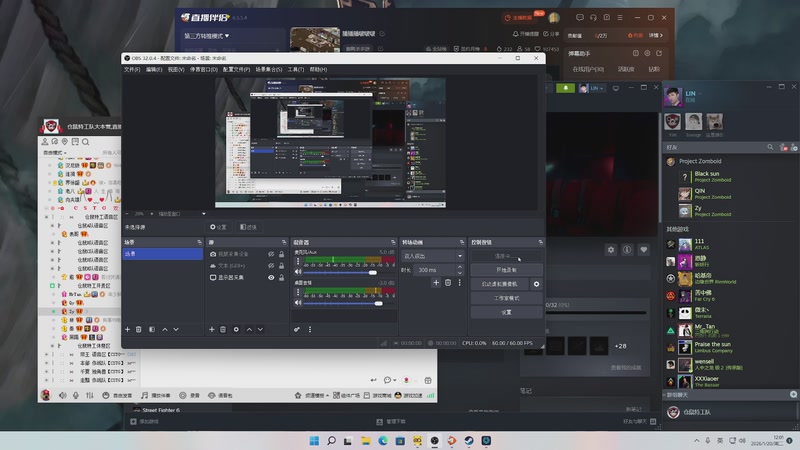Mute Mic/Aux speaker icon in Audio Mixer
The height and width of the screenshot is (450, 800).
298,272
